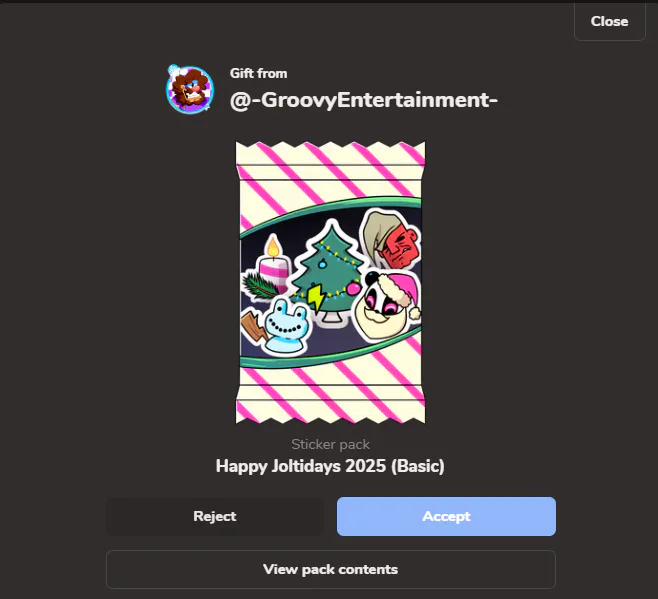Select the Christmas tree sticker
The height and width of the screenshot is (599, 658).
[330, 273]
